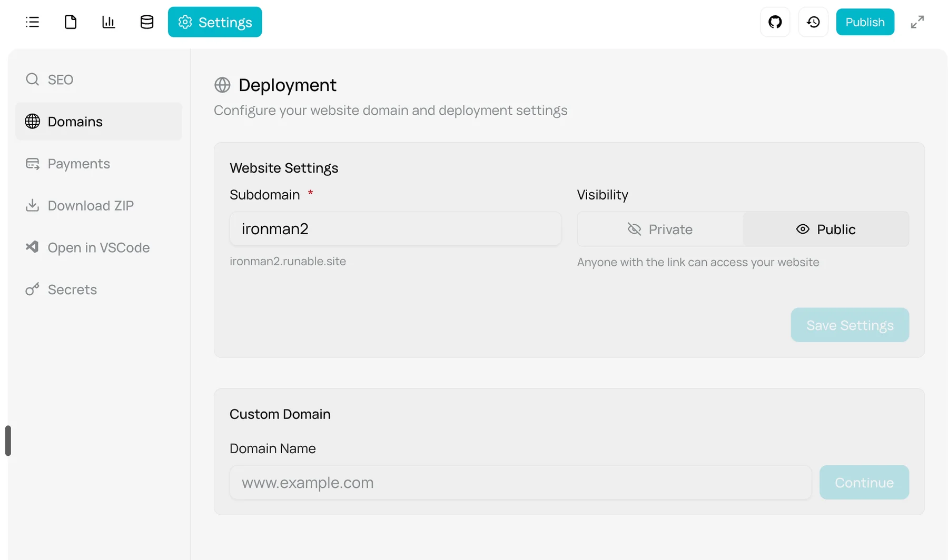This screenshot has width=948, height=560.
Task: Expand the panel to fullscreen
Action: tap(917, 22)
